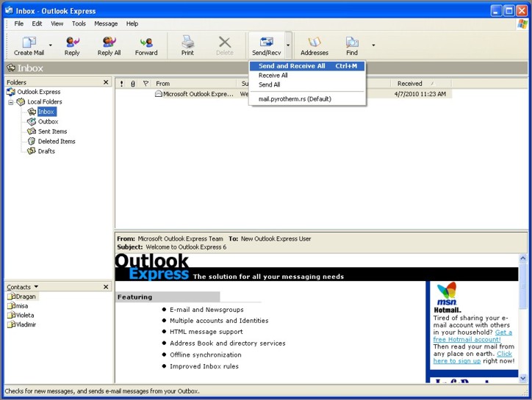Maximize the Outlook Express window
The height and width of the screenshot is (400, 532).
pyautogui.click(x=509, y=11)
